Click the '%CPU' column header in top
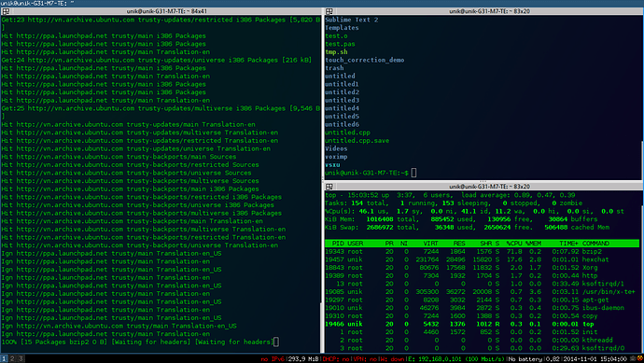The height and width of the screenshot is (363, 644). 514,244
